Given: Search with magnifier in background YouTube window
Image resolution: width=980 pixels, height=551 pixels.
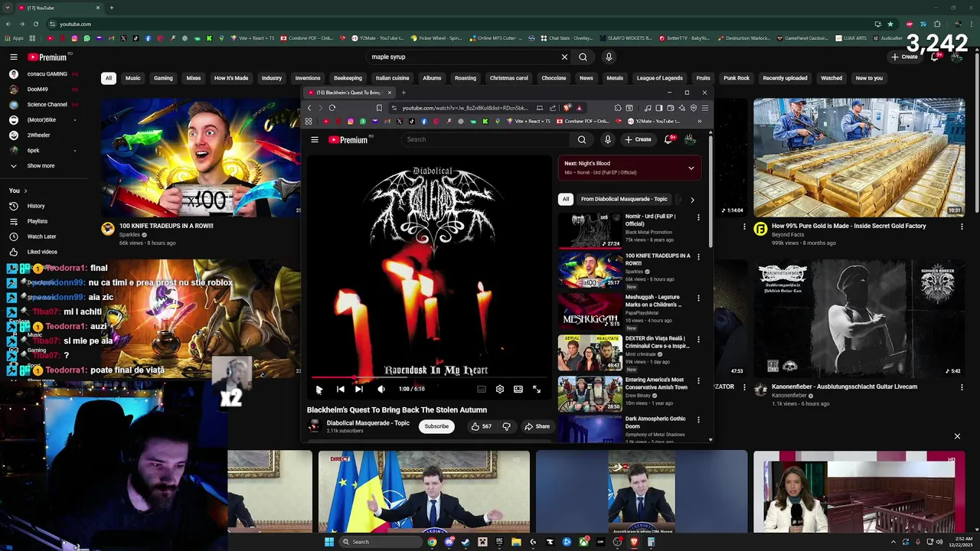Looking at the screenshot, I should [x=583, y=57].
